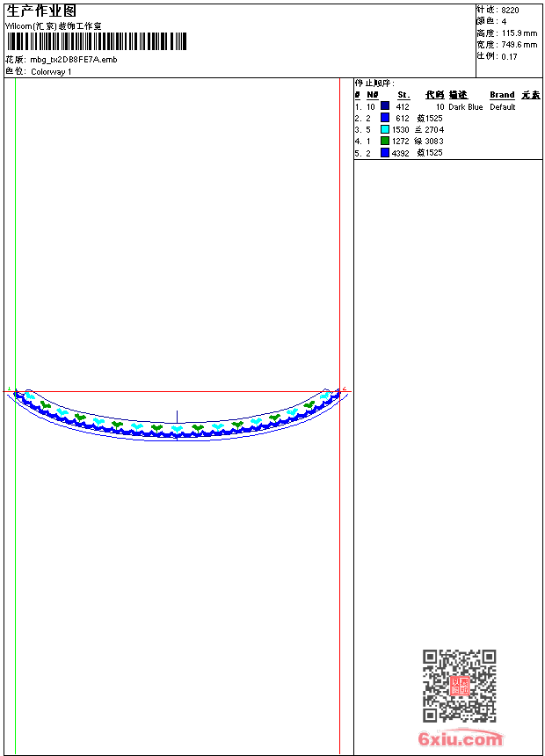Select the cyan swatch beside 1530
The image size is (545, 756).
tap(385, 129)
